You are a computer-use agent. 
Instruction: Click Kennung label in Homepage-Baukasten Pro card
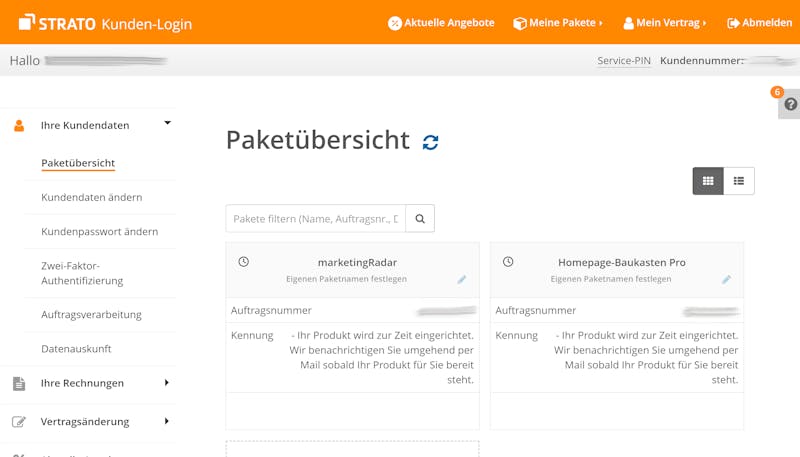[516, 336]
